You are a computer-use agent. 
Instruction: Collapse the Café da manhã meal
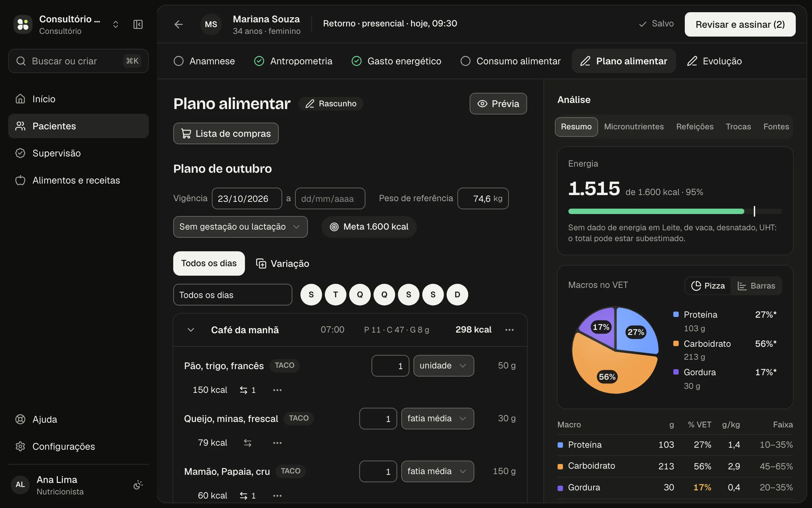[x=191, y=330]
